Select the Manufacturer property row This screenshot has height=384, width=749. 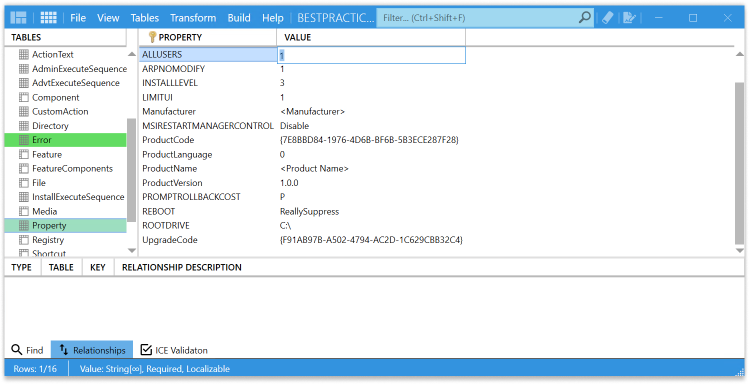(303, 111)
